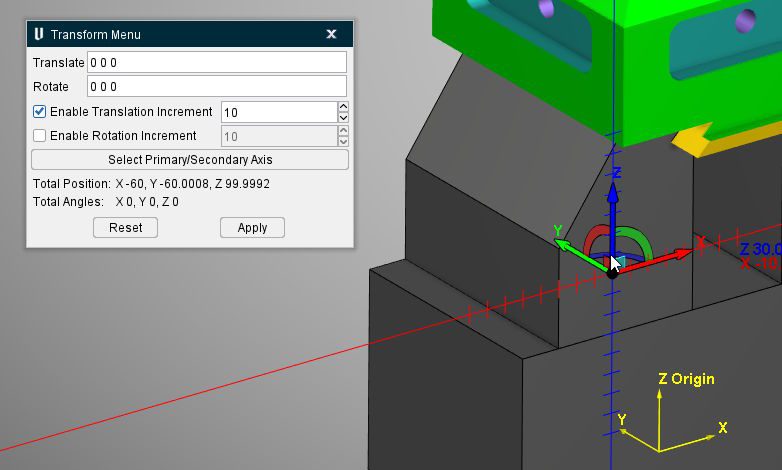The height and width of the screenshot is (470, 782).
Task: Increase translation increment with up arrow
Action: tap(343, 107)
